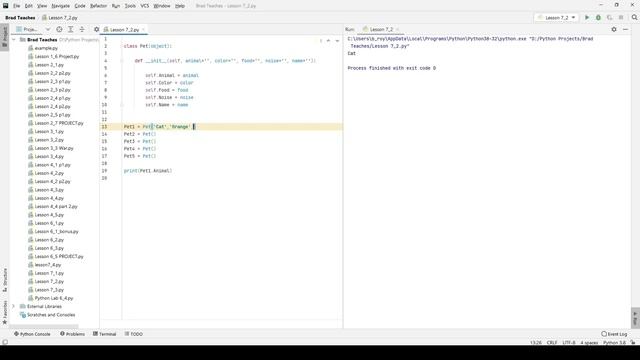Click the 4 spaces indent status entry
This screenshot has width=640, height=360.
(x=589, y=342)
